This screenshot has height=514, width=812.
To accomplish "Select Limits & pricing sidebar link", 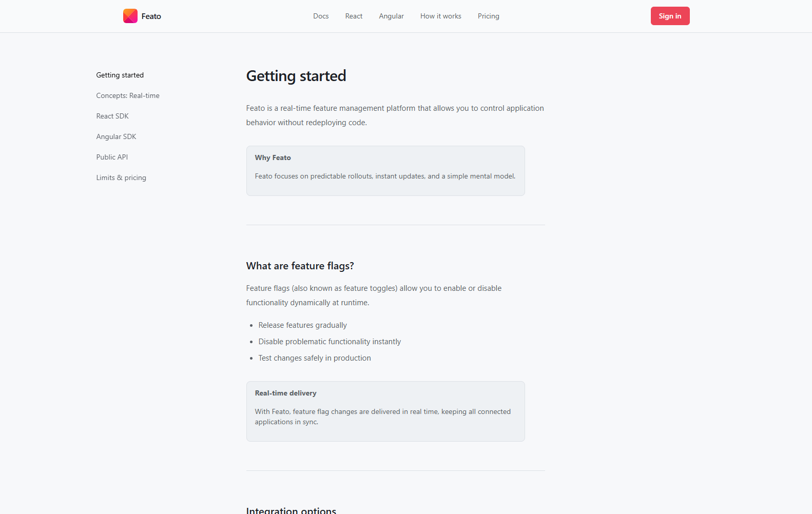I will (x=121, y=177).
